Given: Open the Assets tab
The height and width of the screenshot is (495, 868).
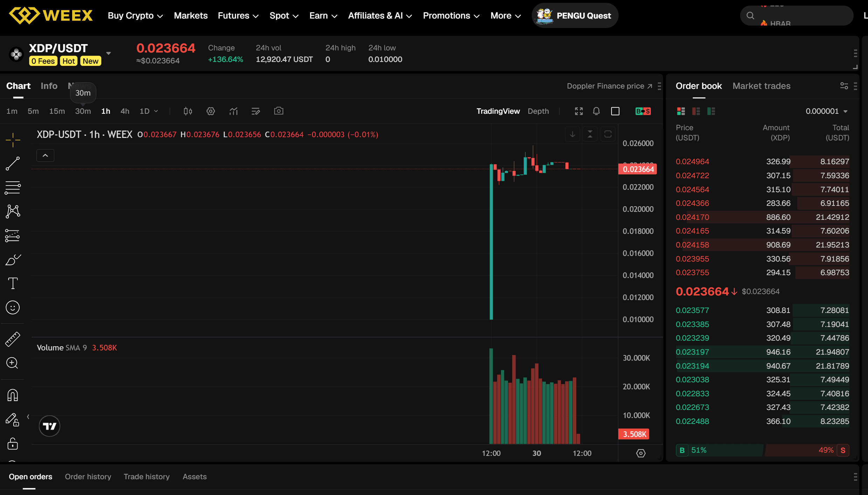Looking at the screenshot, I should point(195,476).
